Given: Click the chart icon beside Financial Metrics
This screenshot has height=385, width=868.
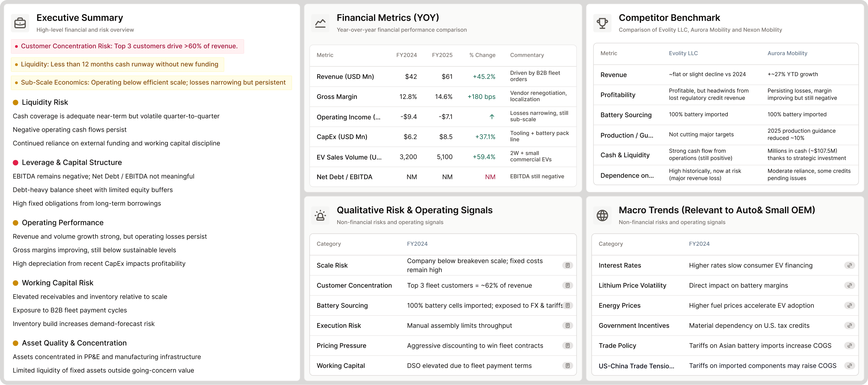Looking at the screenshot, I should 320,23.
